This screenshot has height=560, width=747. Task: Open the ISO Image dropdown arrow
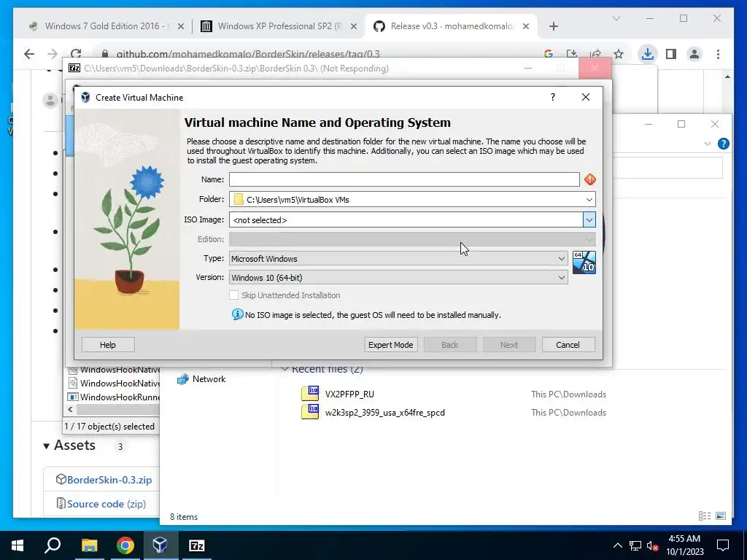point(589,219)
